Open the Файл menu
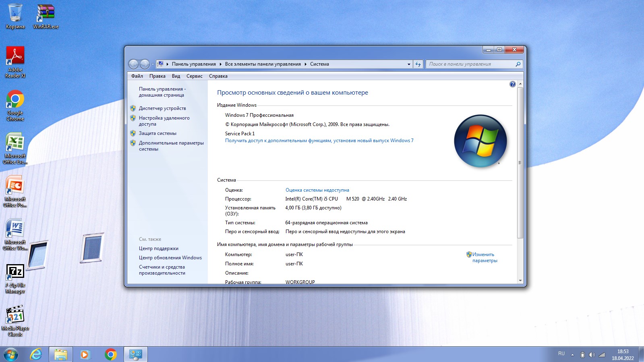644x362 pixels. pos(137,76)
